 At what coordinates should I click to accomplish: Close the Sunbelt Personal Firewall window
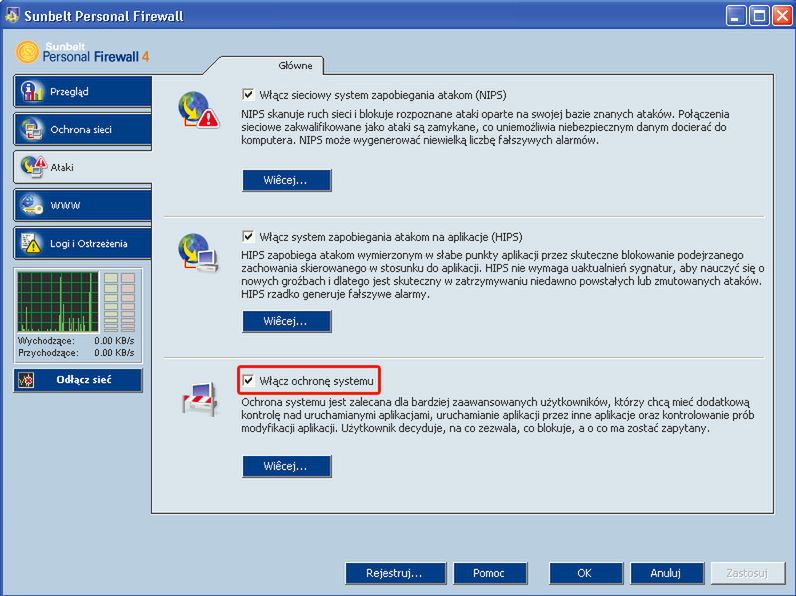(782, 16)
